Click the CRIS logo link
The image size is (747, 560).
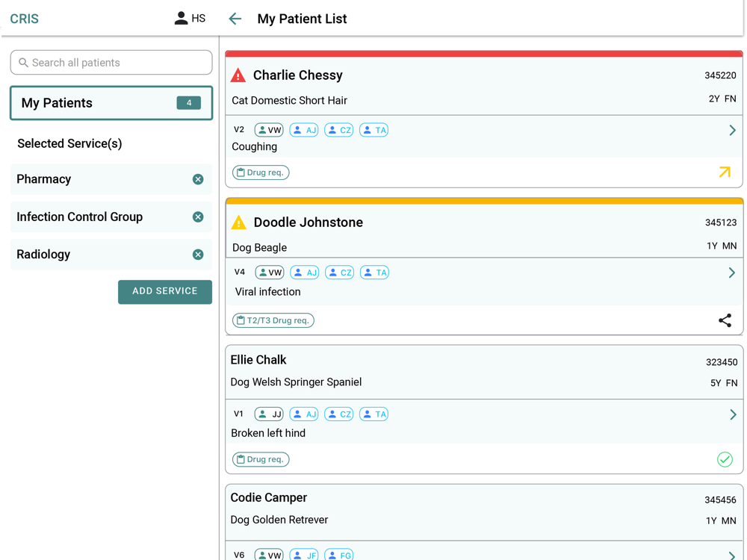pyautogui.click(x=25, y=19)
